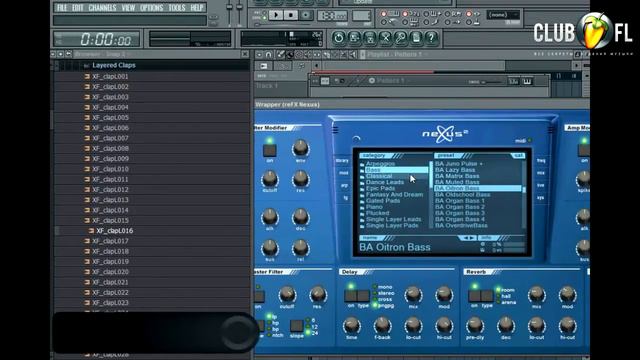Click the Delay type button

pyautogui.click(x=363, y=296)
